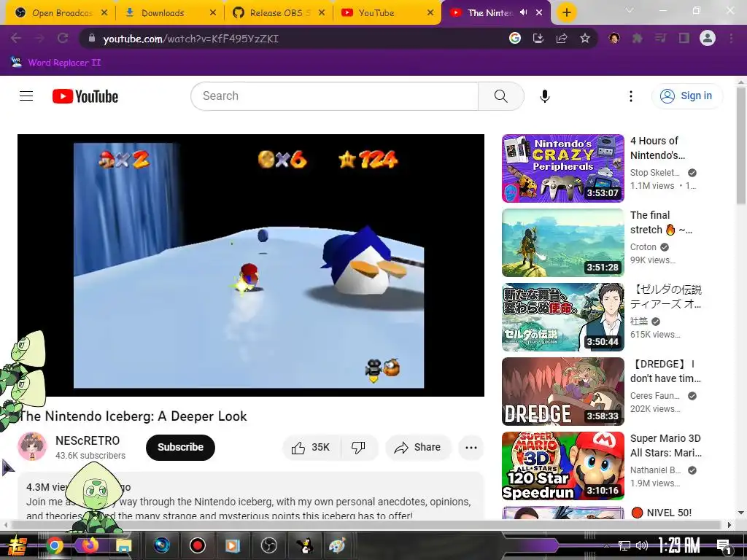Click page vertical scrollbar thumb
747x560 pixels.
coord(741,147)
